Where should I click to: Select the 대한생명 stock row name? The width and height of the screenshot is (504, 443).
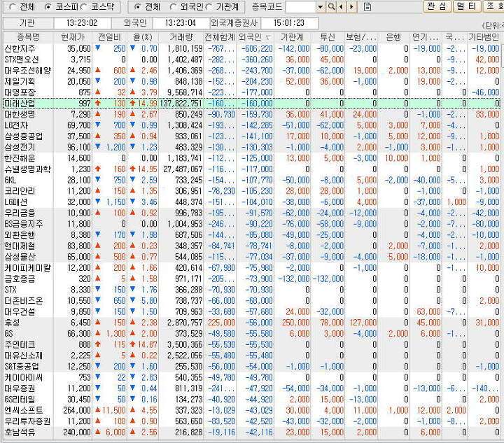coord(20,114)
